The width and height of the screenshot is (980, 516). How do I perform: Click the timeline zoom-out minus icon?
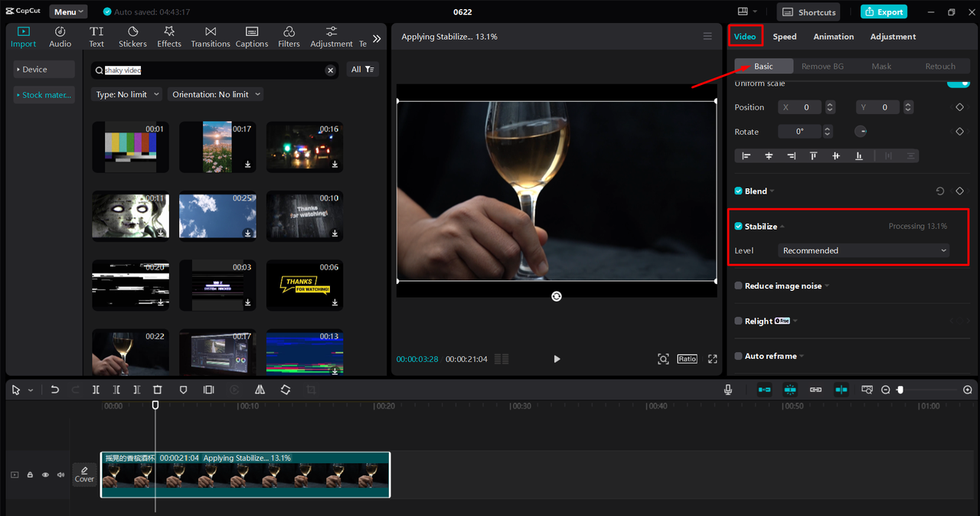point(886,390)
